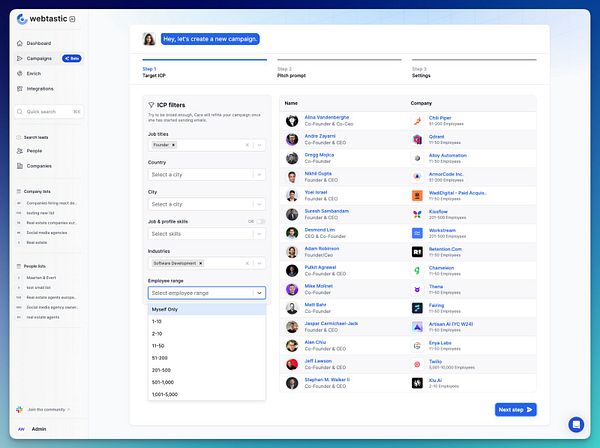The height and width of the screenshot is (448, 600).
Task: Open the Country dropdown
Action: tap(207, 175)
